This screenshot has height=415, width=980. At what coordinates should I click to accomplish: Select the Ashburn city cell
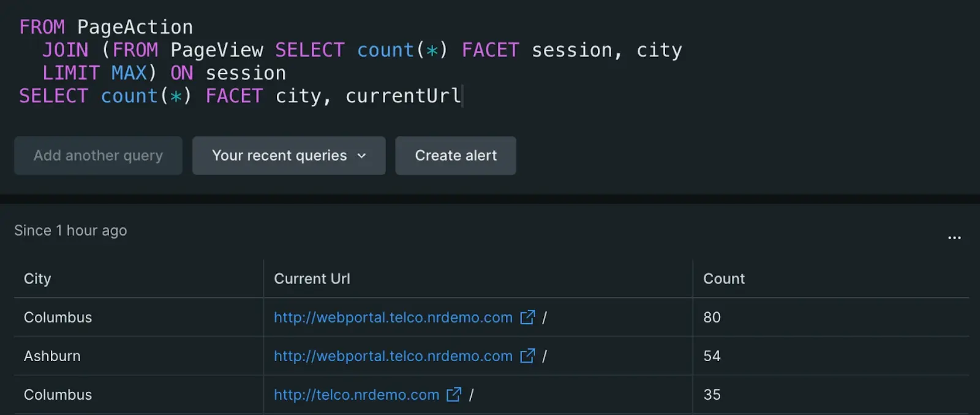click(52, 356)
